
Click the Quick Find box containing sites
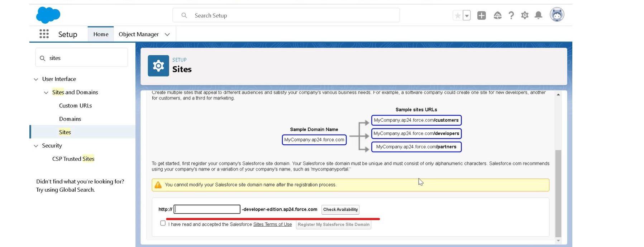pos(82,57)
